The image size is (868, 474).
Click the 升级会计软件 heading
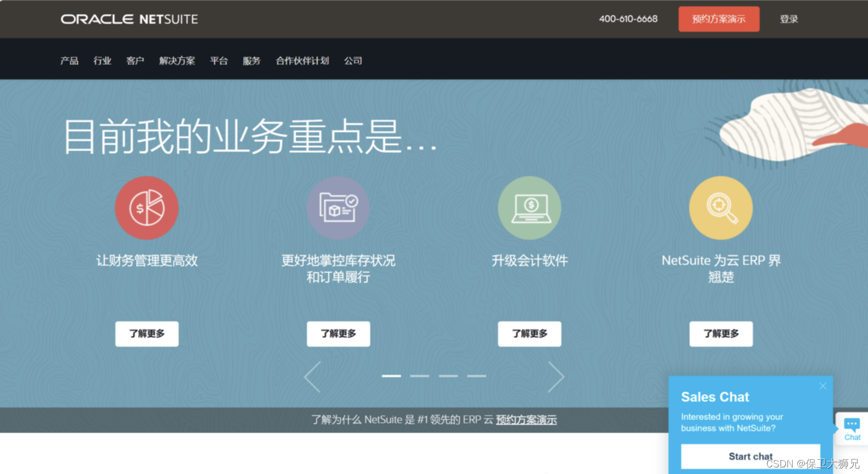tap(529, 260)
